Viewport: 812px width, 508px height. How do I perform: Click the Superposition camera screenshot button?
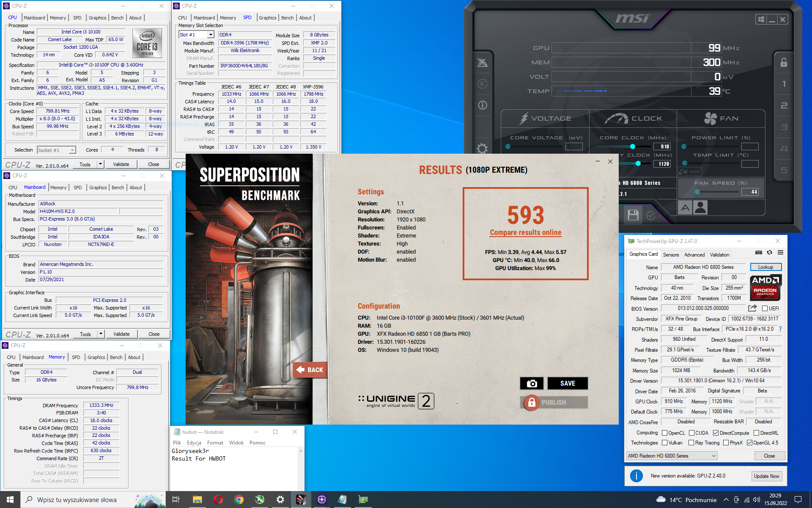(532, 383)
